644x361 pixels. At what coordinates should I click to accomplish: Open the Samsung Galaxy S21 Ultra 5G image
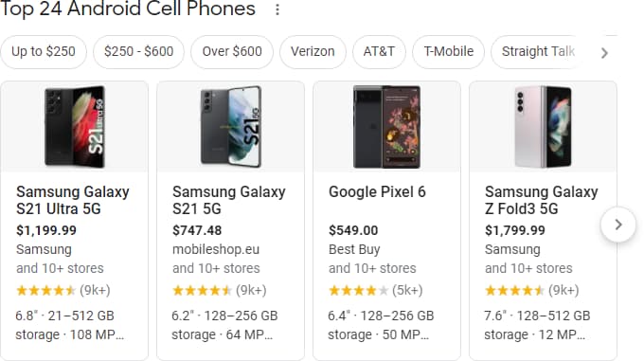click(74, 127)
